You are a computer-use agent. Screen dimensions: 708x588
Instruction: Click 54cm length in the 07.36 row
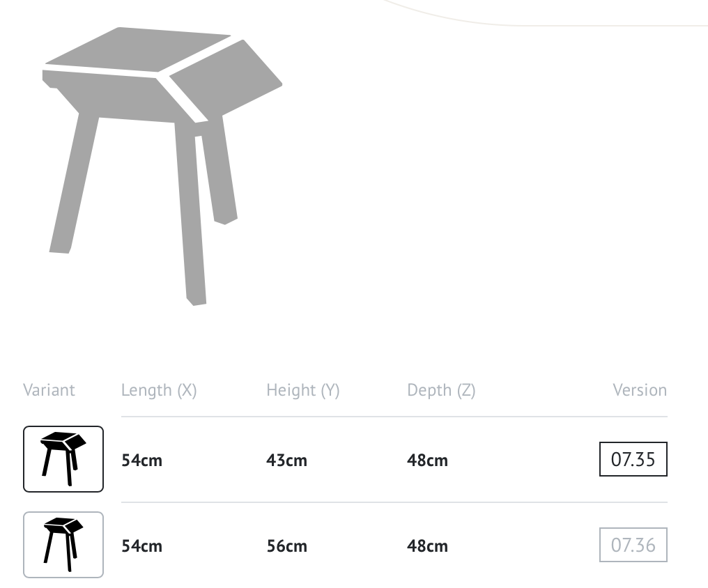click(x=141, y=546)
